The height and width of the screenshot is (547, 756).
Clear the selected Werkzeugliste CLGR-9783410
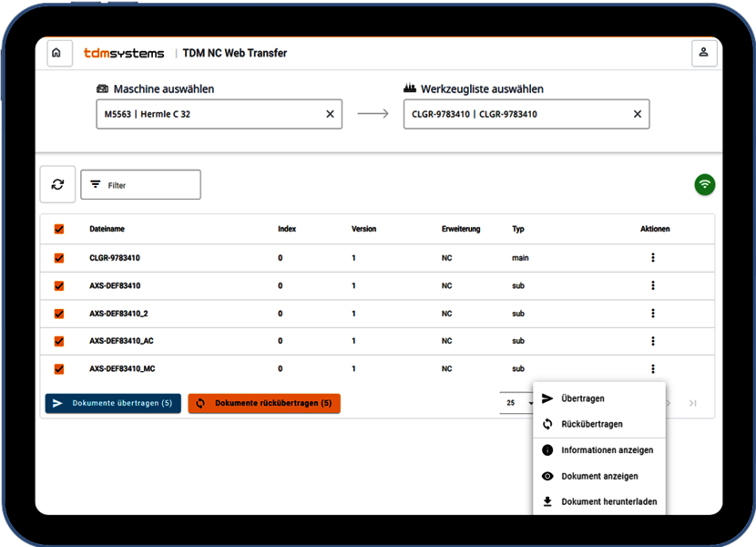pos(637,114)
